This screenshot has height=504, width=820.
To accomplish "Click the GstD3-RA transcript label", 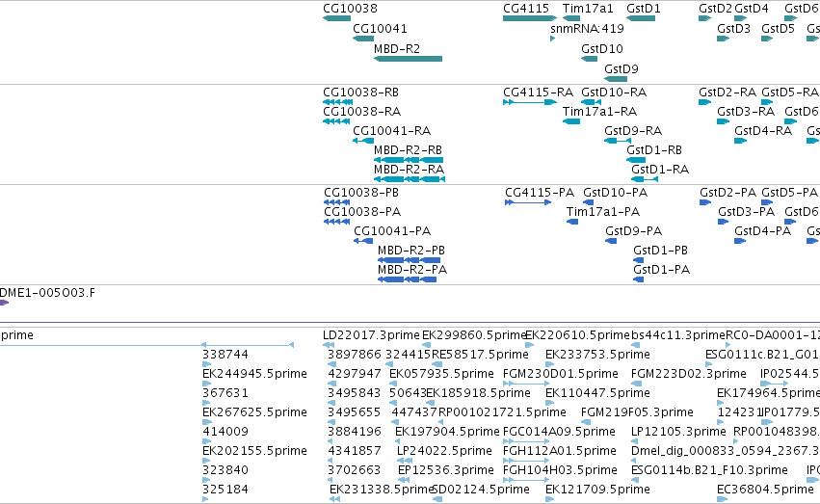I will coord(746,112).
